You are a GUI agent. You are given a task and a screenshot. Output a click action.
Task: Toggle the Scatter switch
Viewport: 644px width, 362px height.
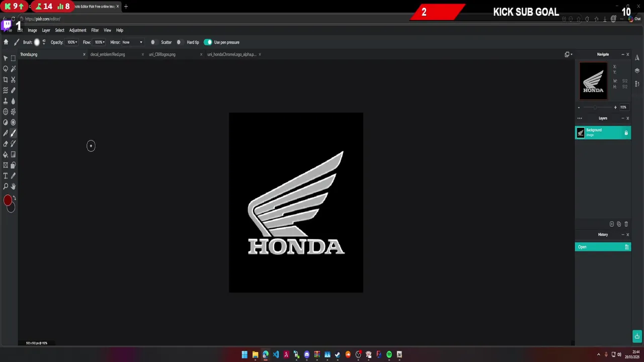tap(154, 42)
